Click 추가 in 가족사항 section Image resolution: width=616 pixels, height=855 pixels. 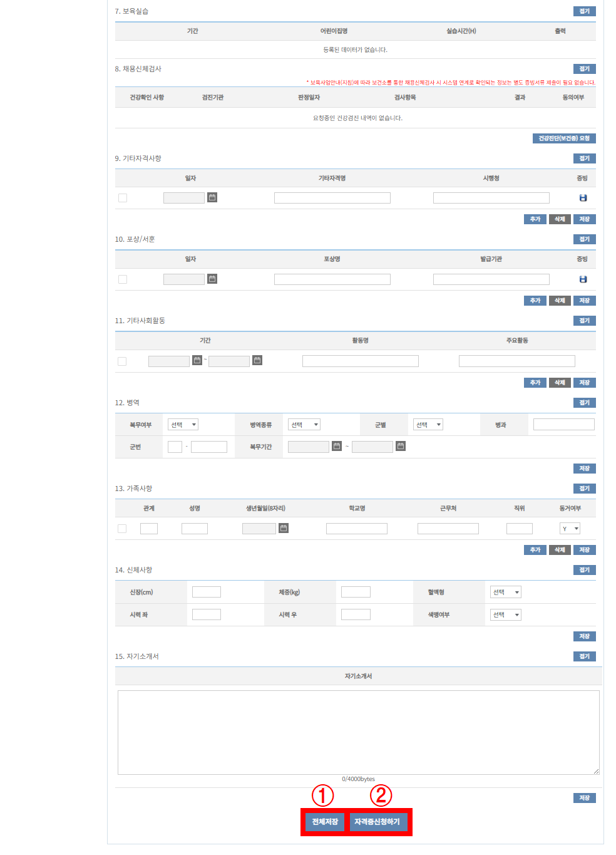(535, 550)
